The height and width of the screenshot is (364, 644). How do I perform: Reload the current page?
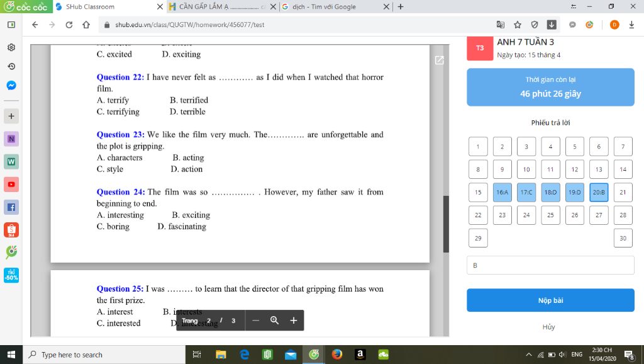[x=69, y=25]
